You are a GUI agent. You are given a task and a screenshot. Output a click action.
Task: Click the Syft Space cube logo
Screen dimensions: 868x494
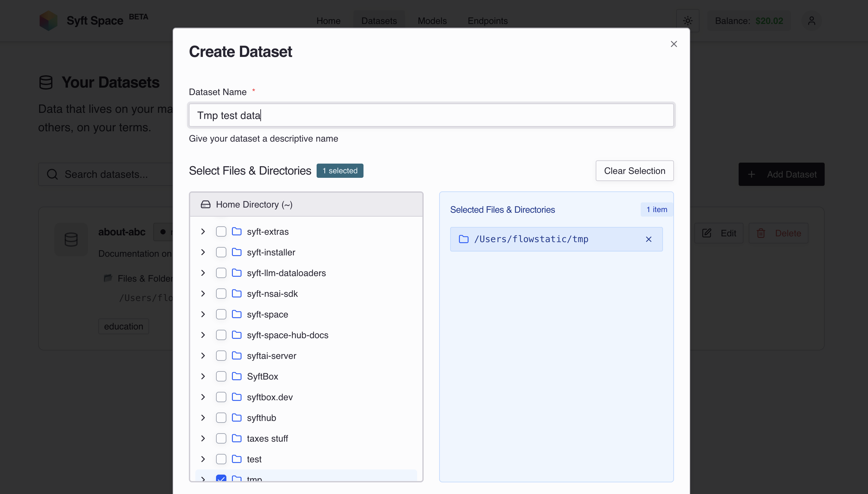click(x=48, y=21)
